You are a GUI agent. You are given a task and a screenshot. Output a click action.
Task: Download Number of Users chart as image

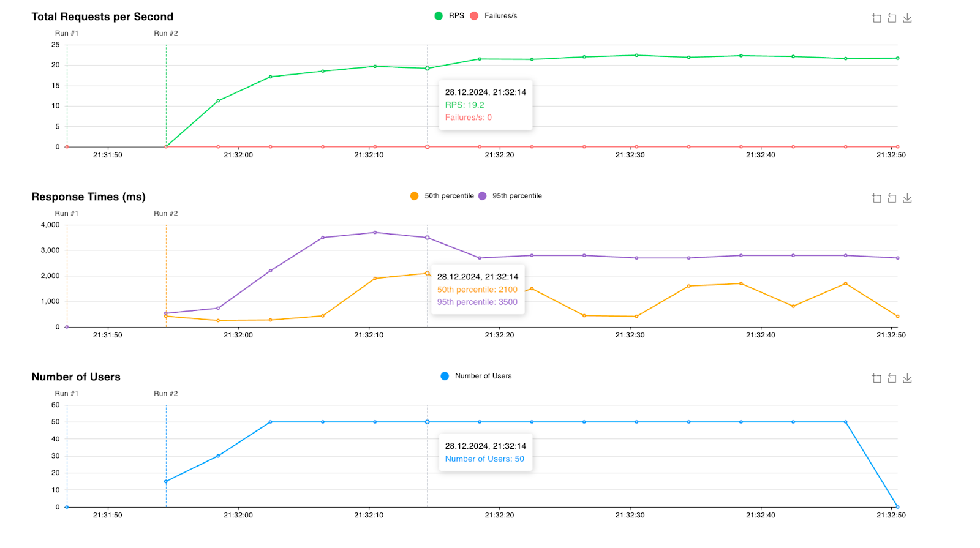907,378
